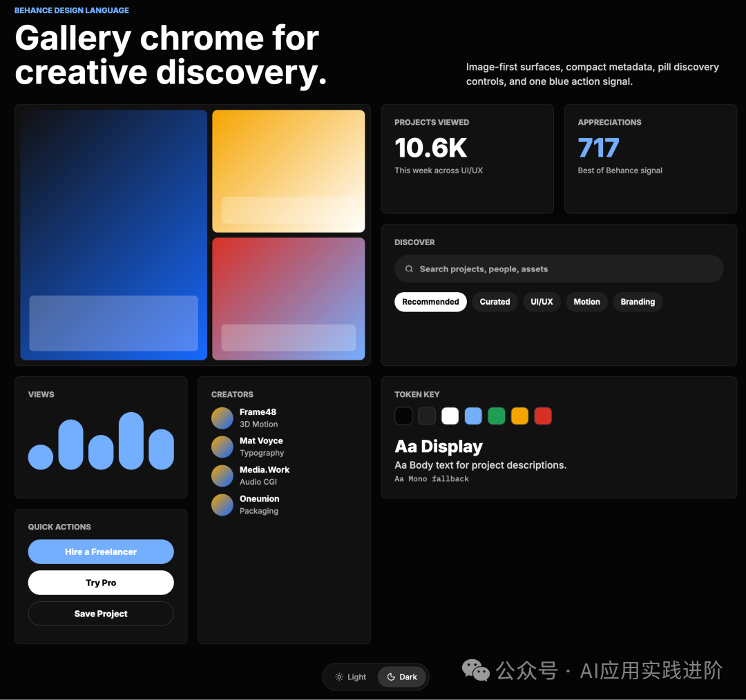Click the Behance Design Language label
Image resolution: width=746 pixels, height=700 pixels.
pyautogui.click(x=72, y=10)
